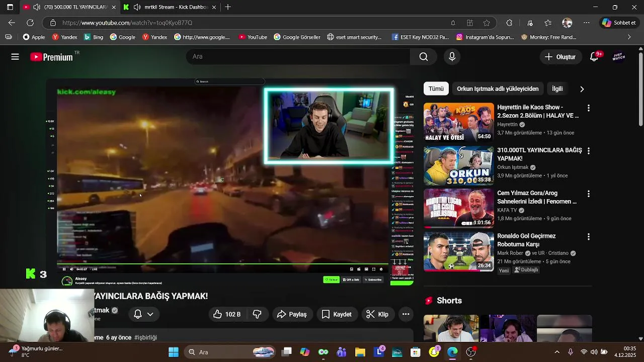Viewport: 644px width, 362px height.
Task: Submit search with magnifier button
Action: [424, 57]
